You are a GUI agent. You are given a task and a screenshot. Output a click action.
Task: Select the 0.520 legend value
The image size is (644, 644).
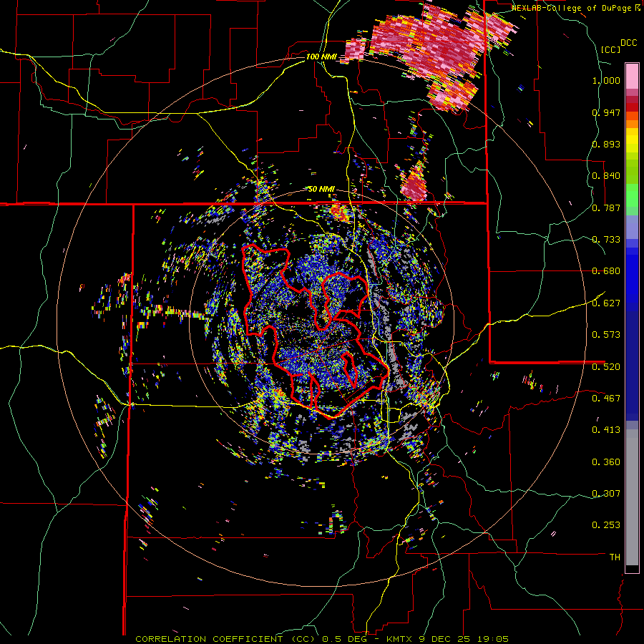tap(606, 366)
